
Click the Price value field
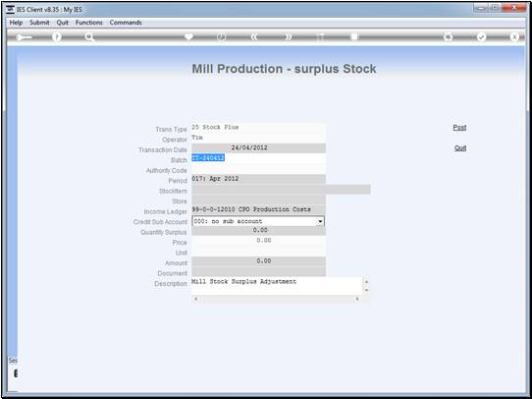tap(258, 241)
